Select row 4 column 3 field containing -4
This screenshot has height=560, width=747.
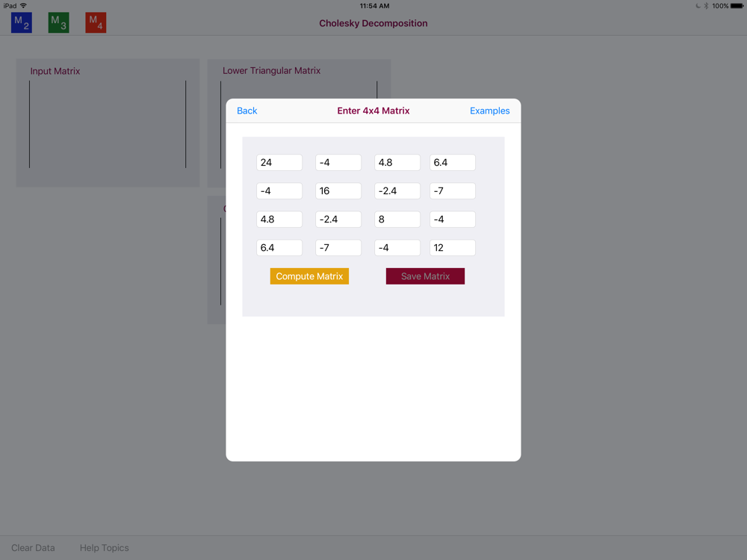click(397, 248)
